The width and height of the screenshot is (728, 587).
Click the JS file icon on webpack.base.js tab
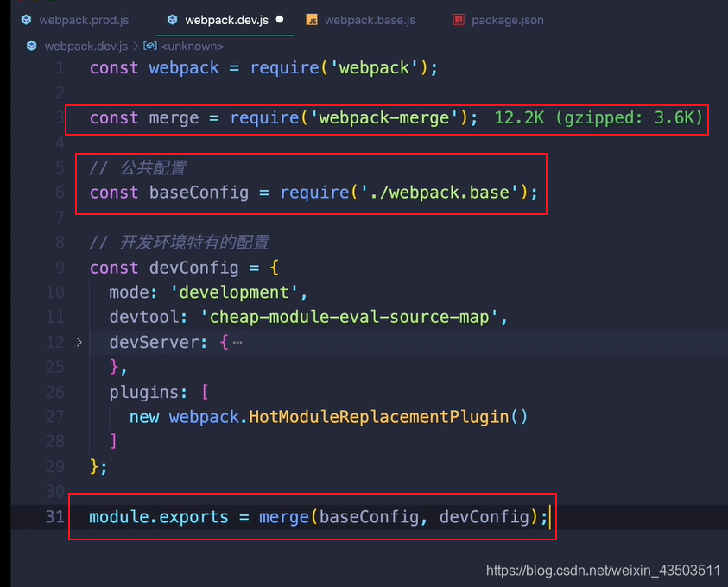pyautogui.click(x=312, y=20)
